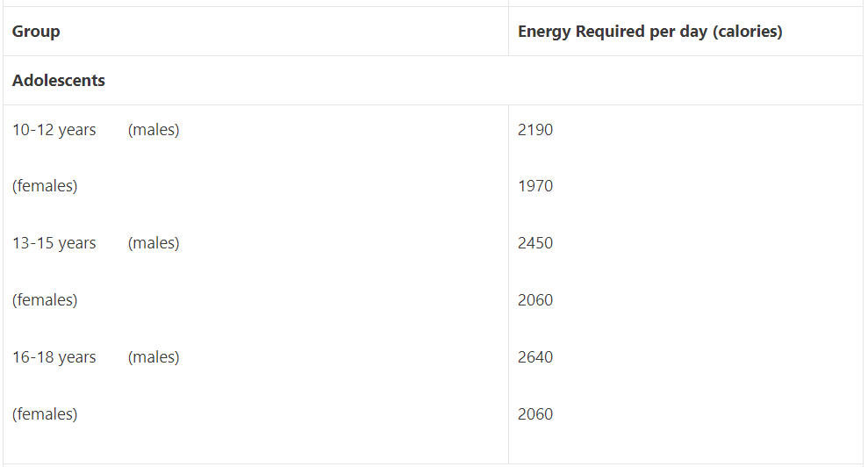
Task: Click the column divider beside the Group header
Action: [508, 32]
